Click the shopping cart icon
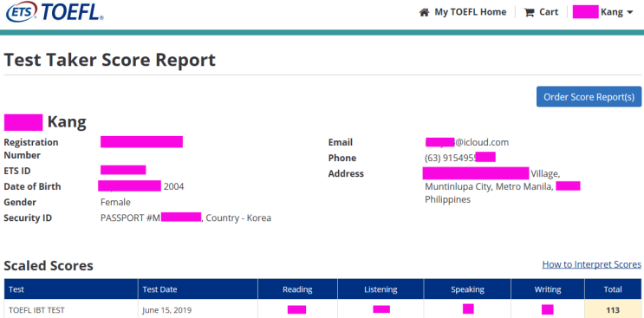Image resolution: width=644 pixels, height=318 pixels. click(529, 12)
